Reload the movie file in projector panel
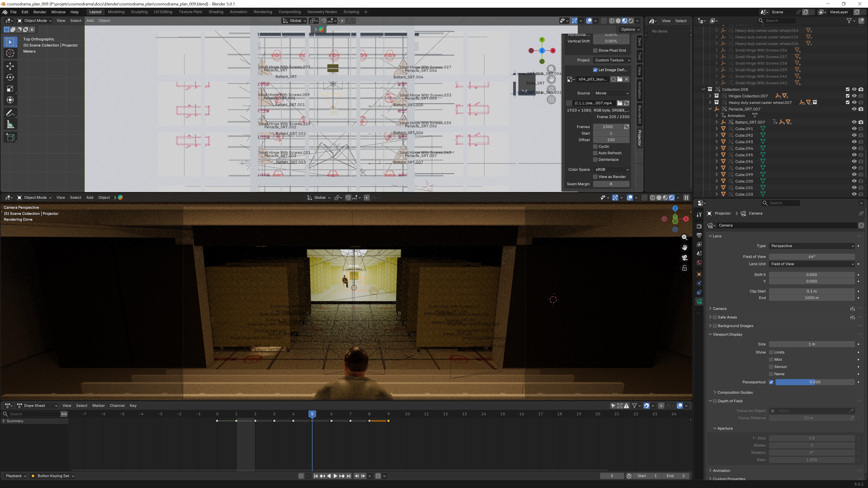868x488 pixels. 626,103
